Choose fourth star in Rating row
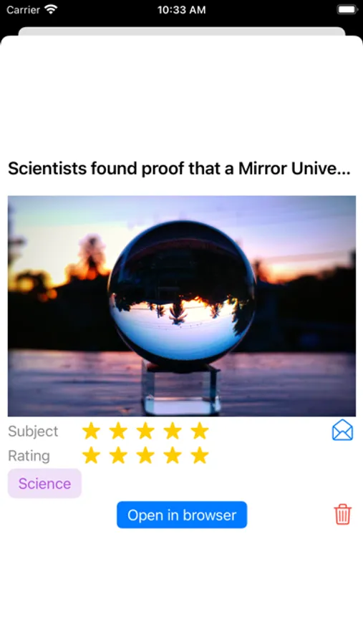Screen dimensions: 363x644 tap(173, 456)
